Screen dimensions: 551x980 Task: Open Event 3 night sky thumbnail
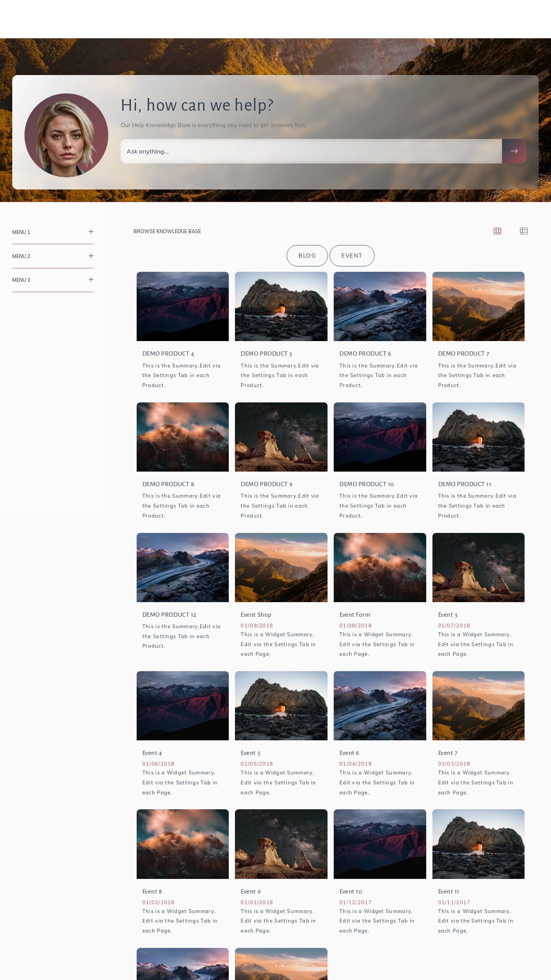tap(478, 567)
